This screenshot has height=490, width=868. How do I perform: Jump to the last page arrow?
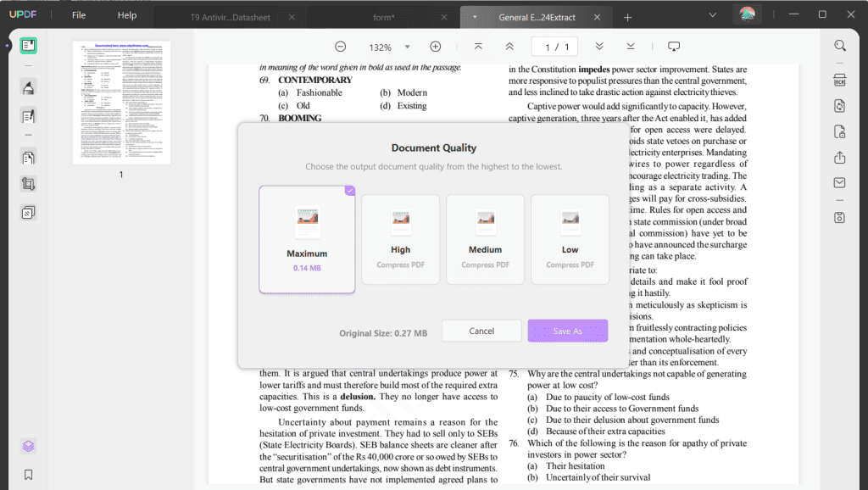[631, 47]
